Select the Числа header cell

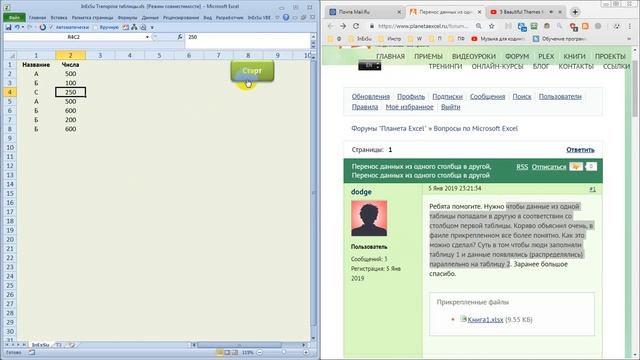tap(70, 64)
